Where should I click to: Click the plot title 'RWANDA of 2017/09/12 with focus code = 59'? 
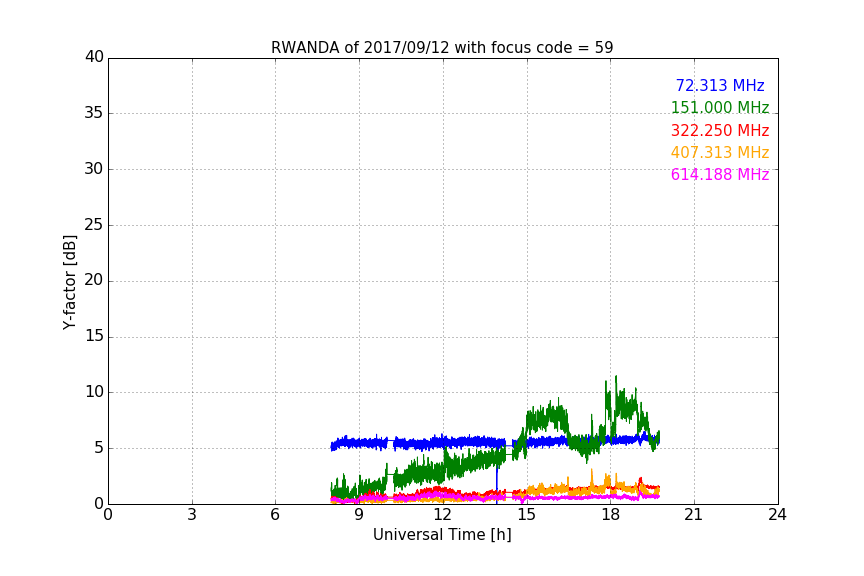coord(442,47)
